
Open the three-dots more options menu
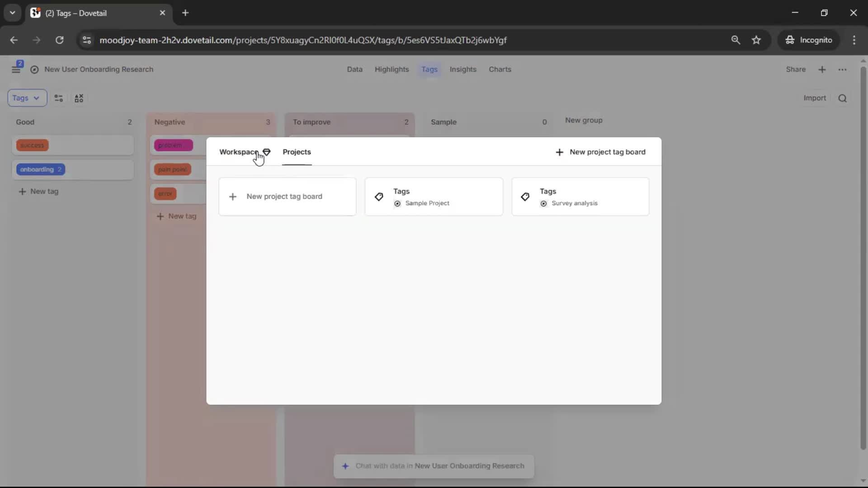click(842, 70)
